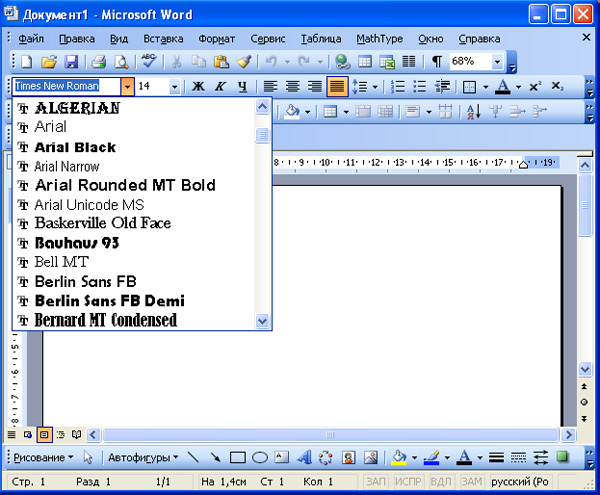Screen dimensions: 600x495
Task: Open the Правка menu
Action: coord(77,39)
